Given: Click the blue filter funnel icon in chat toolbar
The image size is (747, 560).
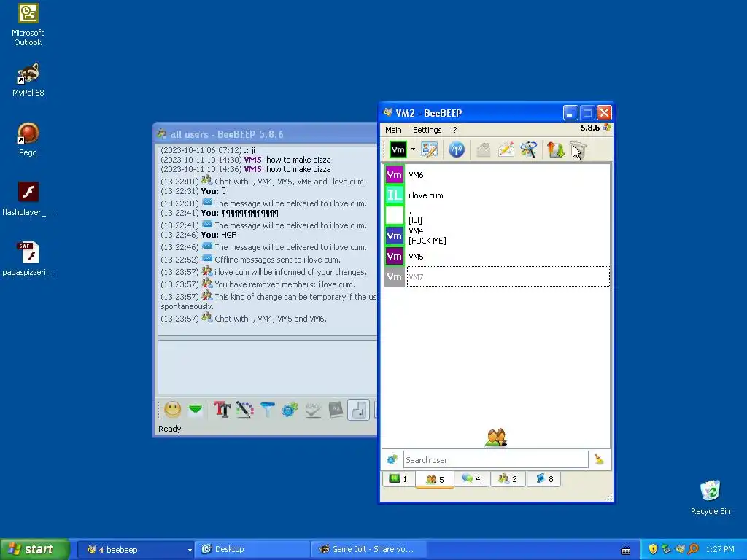Looking at the screenshot, I should point(267,410).
